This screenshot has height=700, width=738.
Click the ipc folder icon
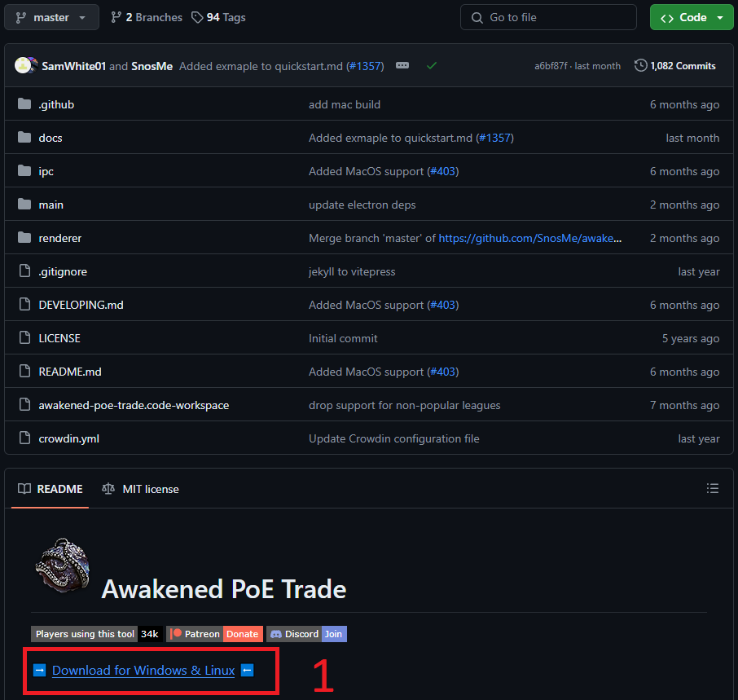click(x=24, y=170)
